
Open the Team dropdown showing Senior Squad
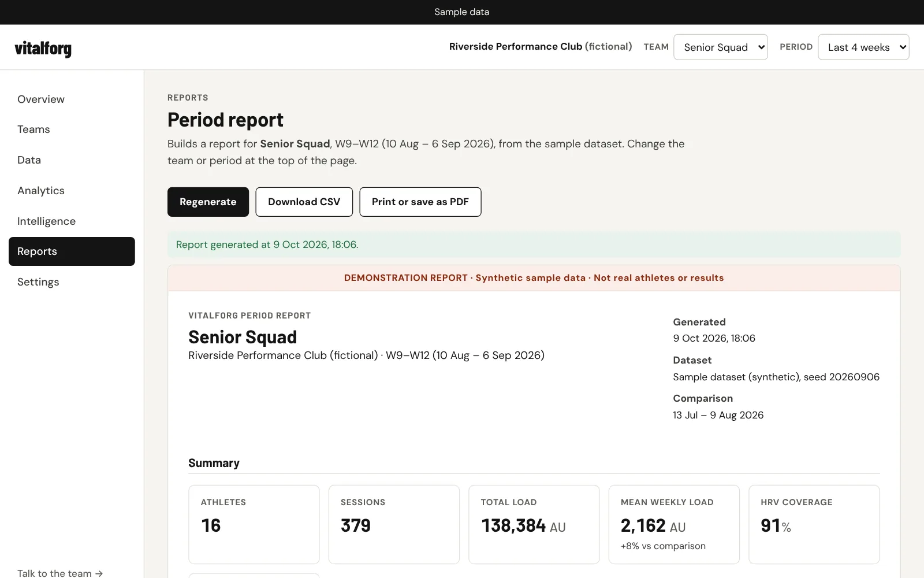pyautogui.click(x=721, y=47)
